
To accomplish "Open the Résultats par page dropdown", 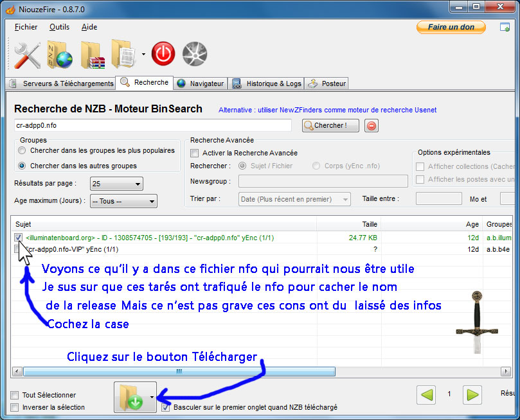I will pyautogui.click(x=116, y=184).
